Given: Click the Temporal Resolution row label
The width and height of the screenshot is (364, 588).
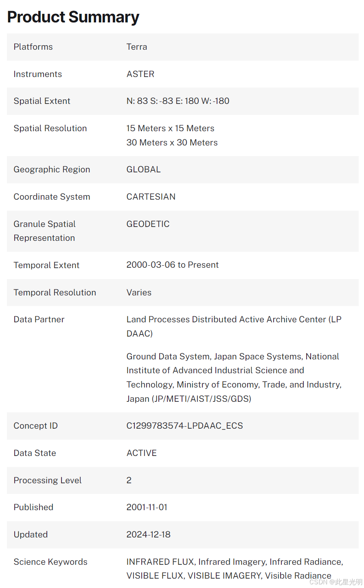Looking at the screenshot, I should (55, 293).
